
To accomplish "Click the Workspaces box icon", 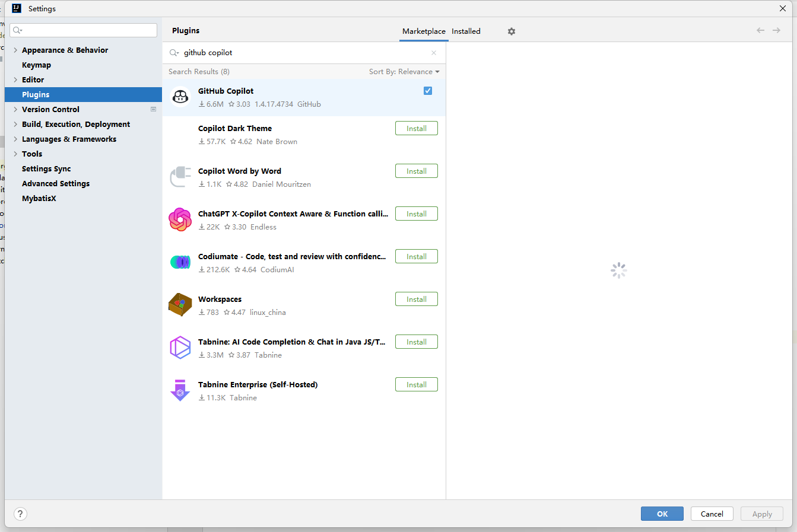I will point(180,305).
